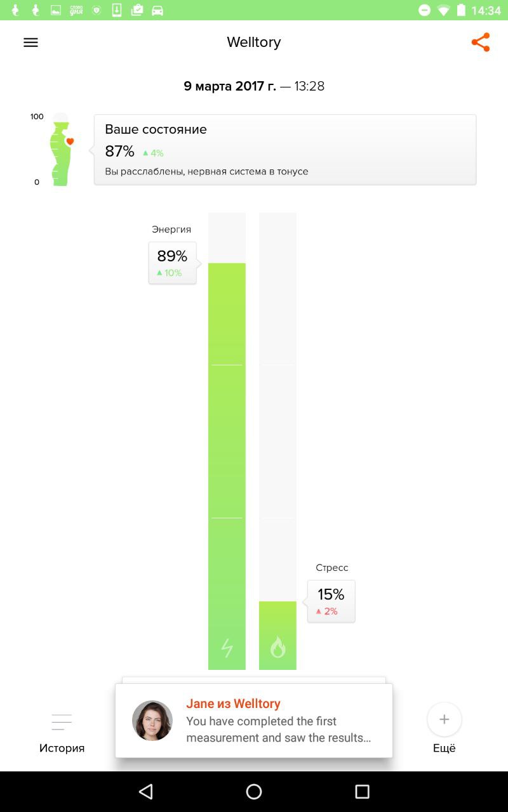Tap the Ещё plus button
The height and width of the screenshot is (812, 508).
[444, 720]
